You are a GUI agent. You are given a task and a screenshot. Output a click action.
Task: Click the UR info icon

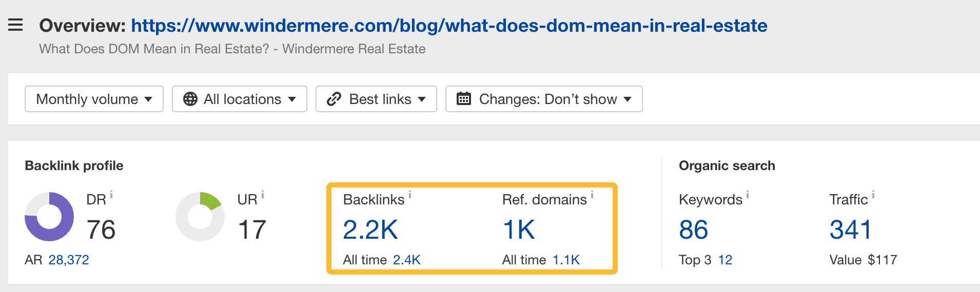coord(263,195)
